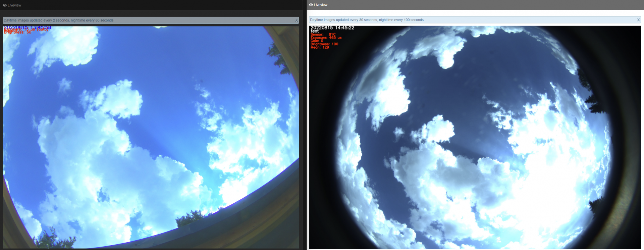Dismiss the left 'every 2 seconds' notice

coord(297,20)
